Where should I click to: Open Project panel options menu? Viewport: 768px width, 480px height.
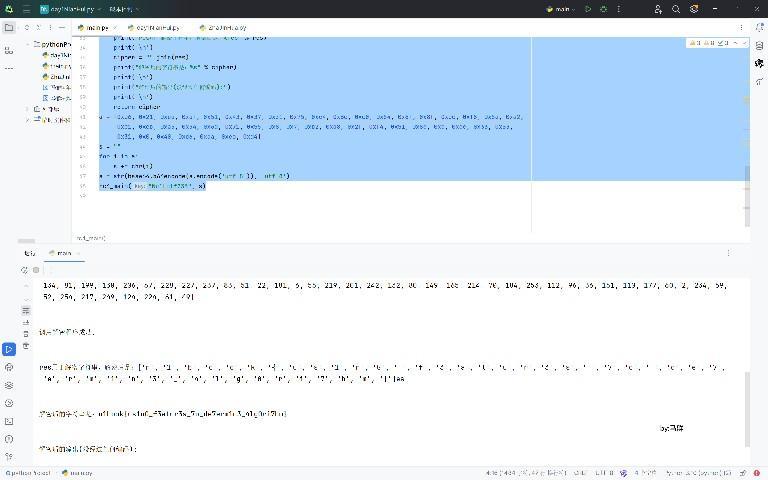[x=50, y=27]
